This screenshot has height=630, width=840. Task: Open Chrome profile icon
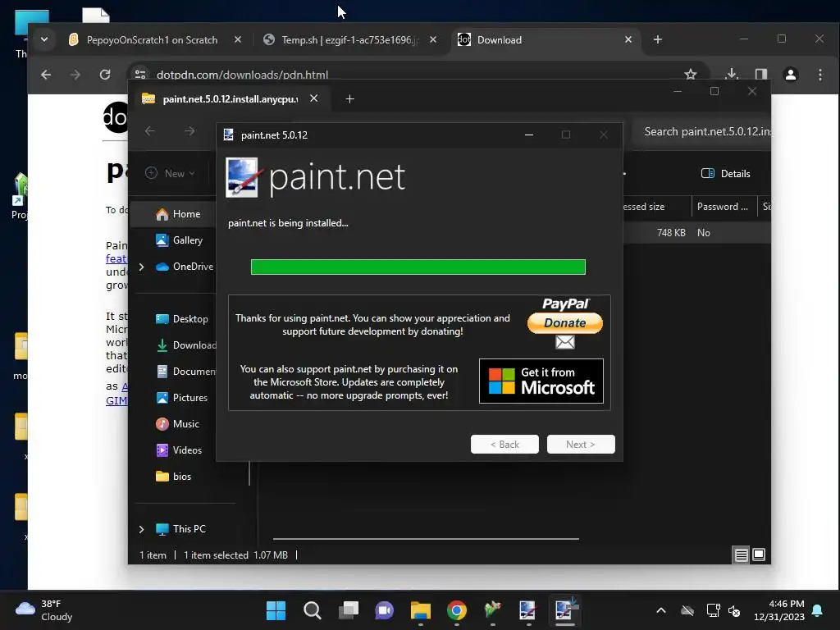(x=791, y=75)
